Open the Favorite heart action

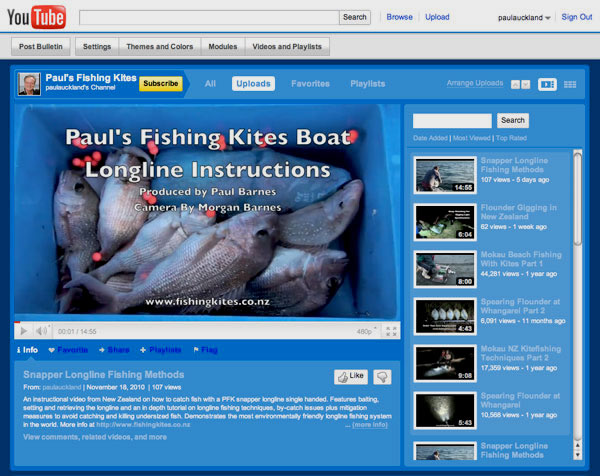point(68,350)
